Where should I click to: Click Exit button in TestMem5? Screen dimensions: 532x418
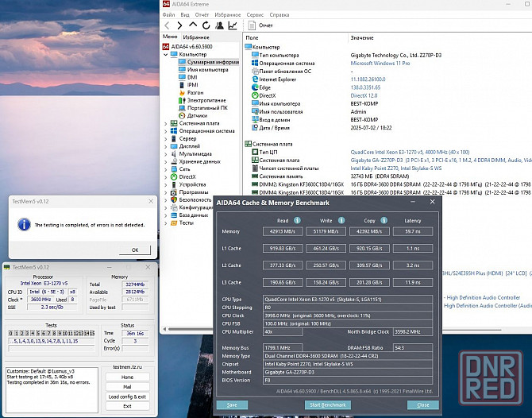127,406
